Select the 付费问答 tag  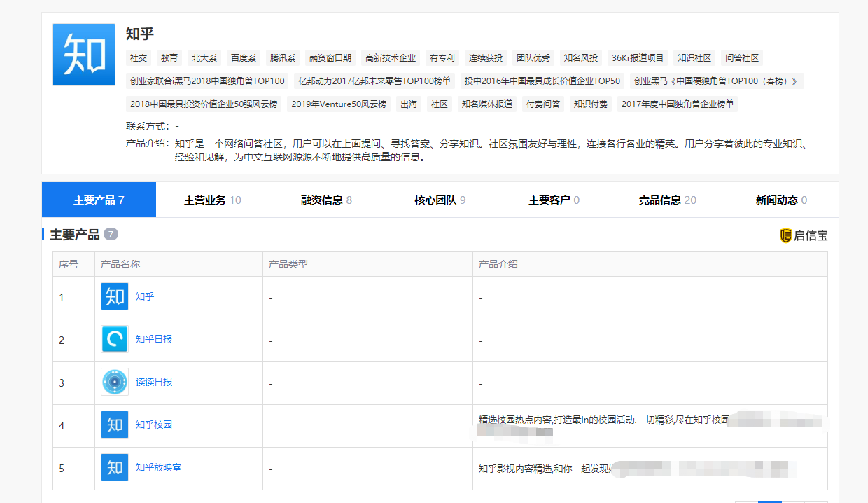543,104
